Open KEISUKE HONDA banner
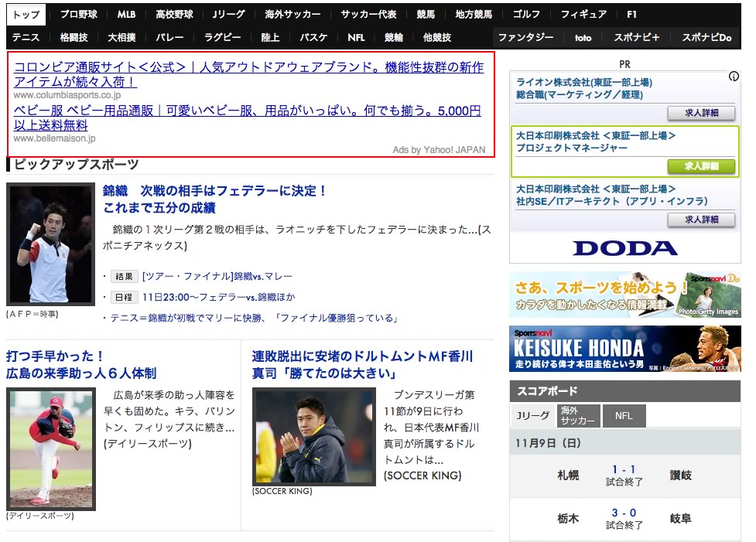The image size is (756, 542). coord(625,349)
